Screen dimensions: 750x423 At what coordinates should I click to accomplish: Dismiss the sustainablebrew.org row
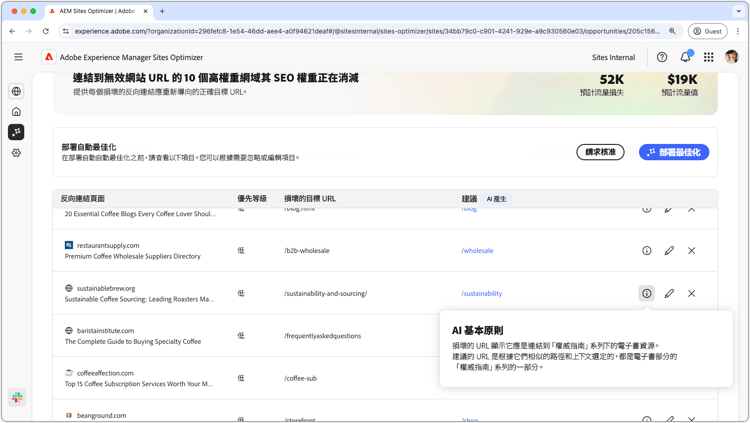click(692, 293)
